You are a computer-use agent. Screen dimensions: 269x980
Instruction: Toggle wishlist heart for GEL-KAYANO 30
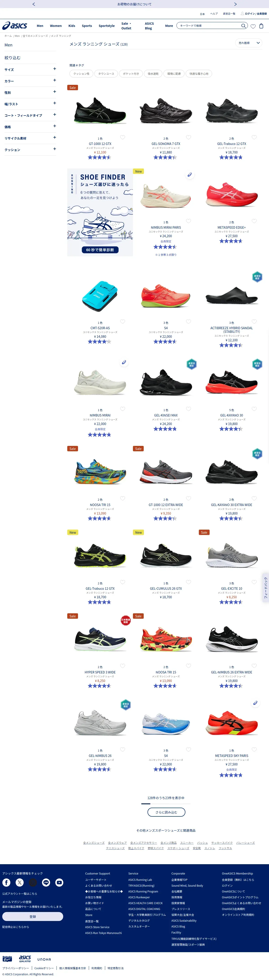pyautogui.click(x=254, y=409)
